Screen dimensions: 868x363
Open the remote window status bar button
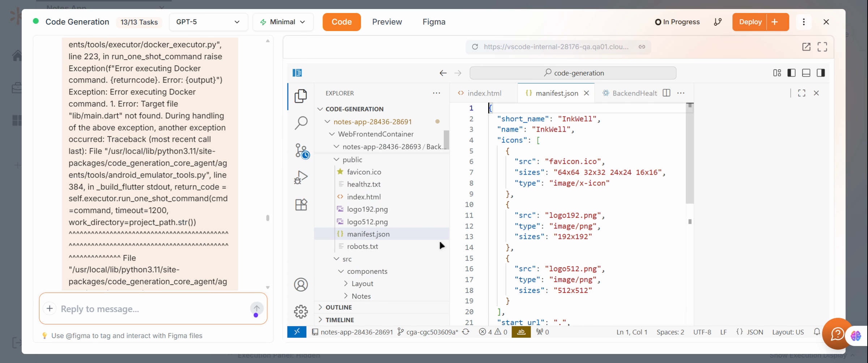coord(297,332)
